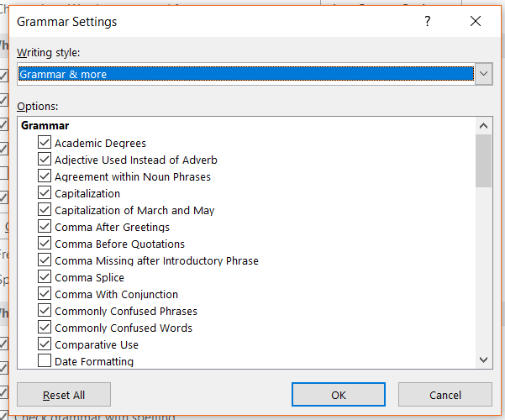Toggle Adjective Used Instead of Adverb

(x=45, y=160)
